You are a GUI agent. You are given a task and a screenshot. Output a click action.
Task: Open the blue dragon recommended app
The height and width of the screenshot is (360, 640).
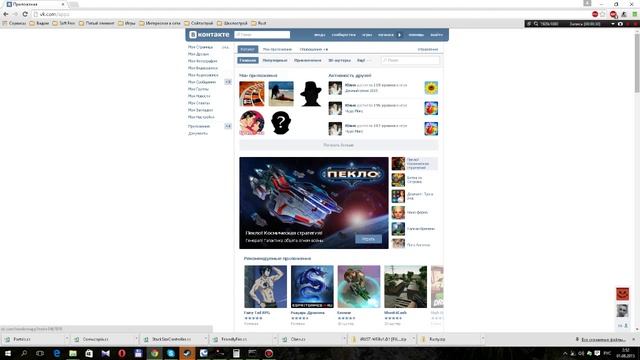point(312,287)
